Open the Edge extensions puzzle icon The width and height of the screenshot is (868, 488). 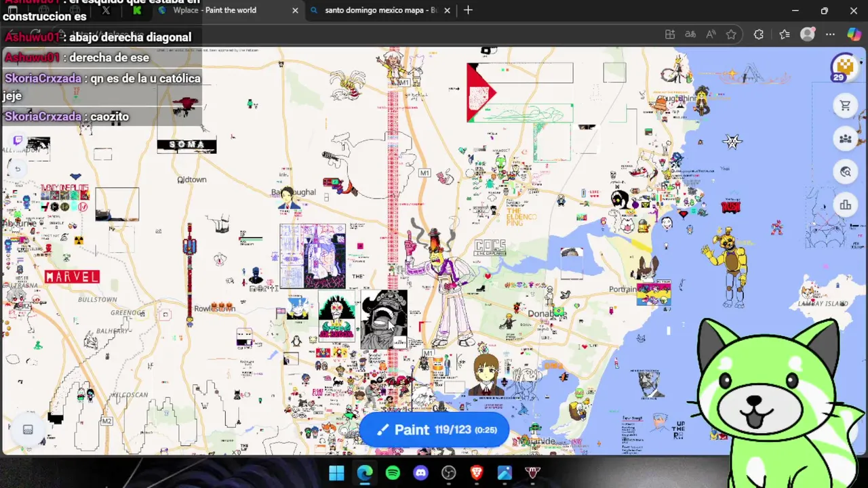[759, 35]
